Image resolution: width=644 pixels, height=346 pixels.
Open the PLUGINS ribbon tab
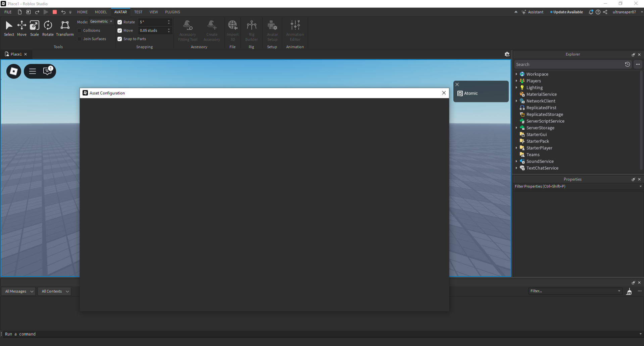(x=172, y=12)
